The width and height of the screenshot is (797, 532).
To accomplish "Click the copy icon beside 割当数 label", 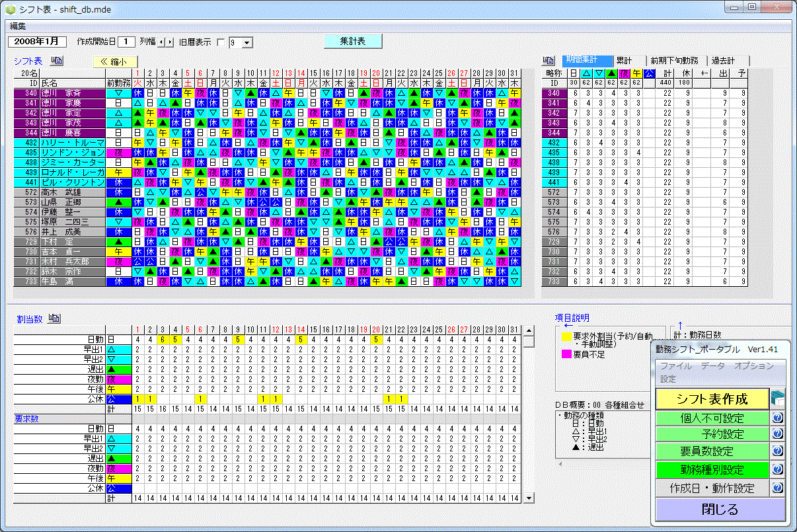I will click(x=55, y=319).
